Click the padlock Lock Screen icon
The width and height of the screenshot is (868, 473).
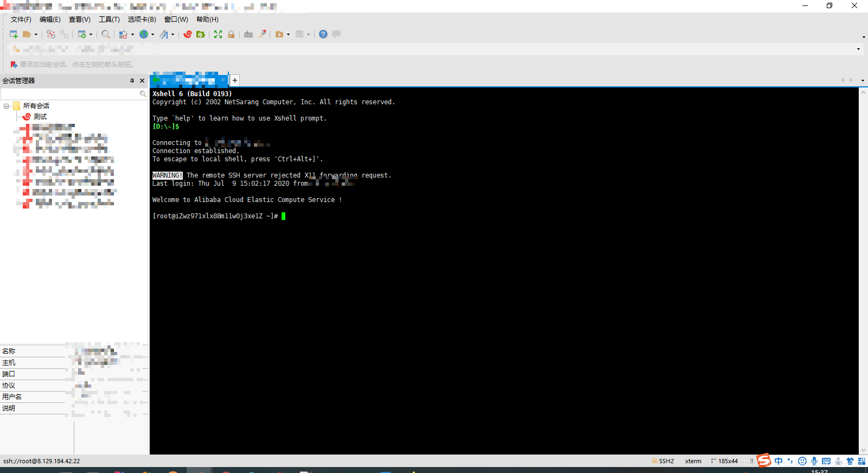231,34
